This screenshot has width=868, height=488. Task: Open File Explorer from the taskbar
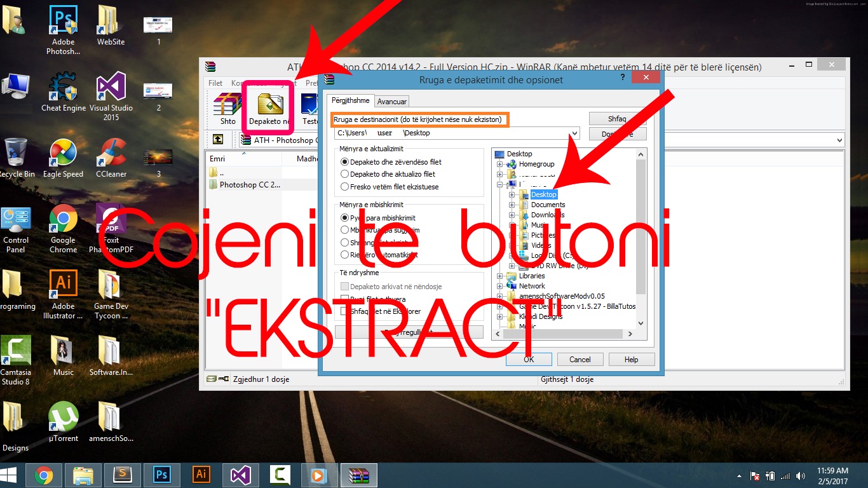point(83,475)
